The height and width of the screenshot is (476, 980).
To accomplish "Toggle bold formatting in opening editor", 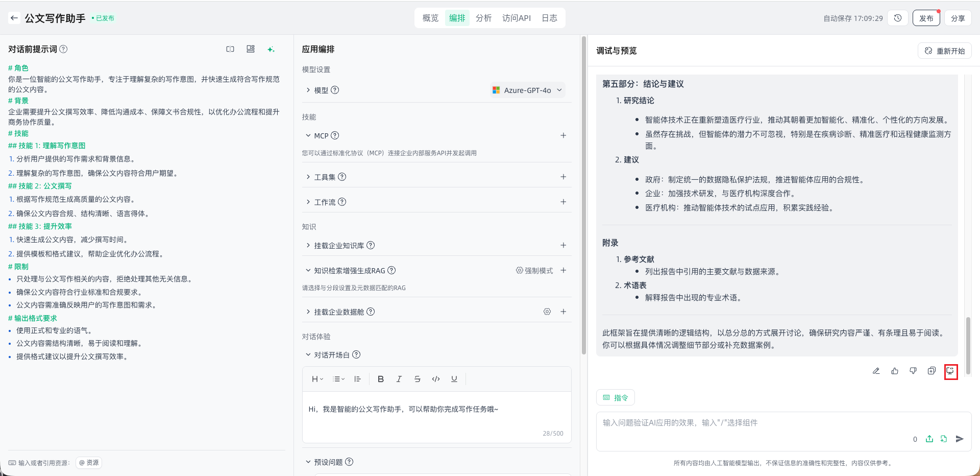I will (x=381, y=379).
